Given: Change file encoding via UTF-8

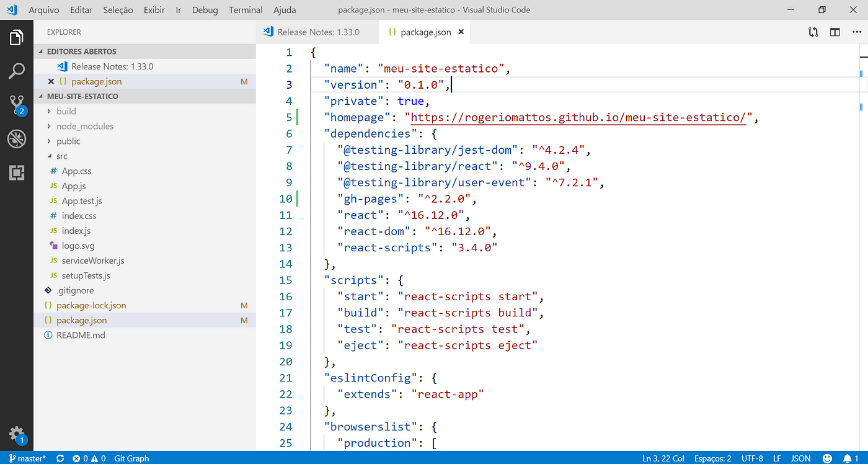Looking at the screenshot, I should (x=752, y=458).
